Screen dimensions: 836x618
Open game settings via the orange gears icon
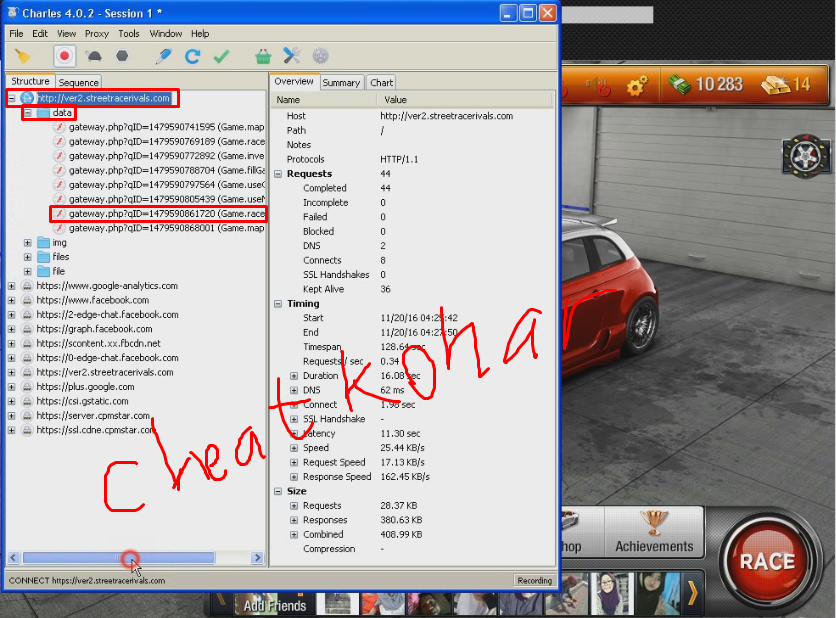point(637,85)
